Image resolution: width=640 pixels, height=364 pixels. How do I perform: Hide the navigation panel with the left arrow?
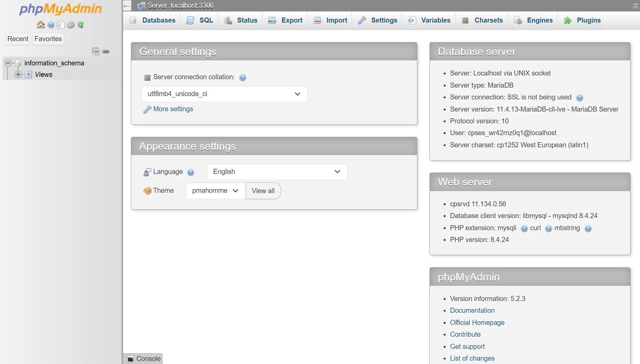coord(127,6)
